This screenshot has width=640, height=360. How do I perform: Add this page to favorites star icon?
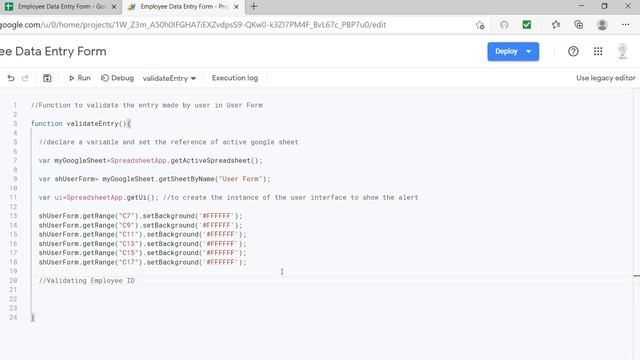(480, 25)
